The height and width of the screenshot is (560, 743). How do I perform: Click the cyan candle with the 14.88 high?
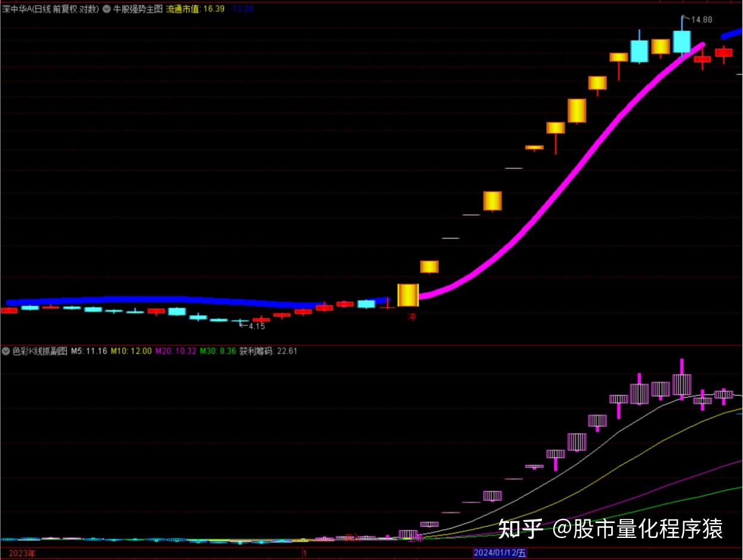[682, 42]
